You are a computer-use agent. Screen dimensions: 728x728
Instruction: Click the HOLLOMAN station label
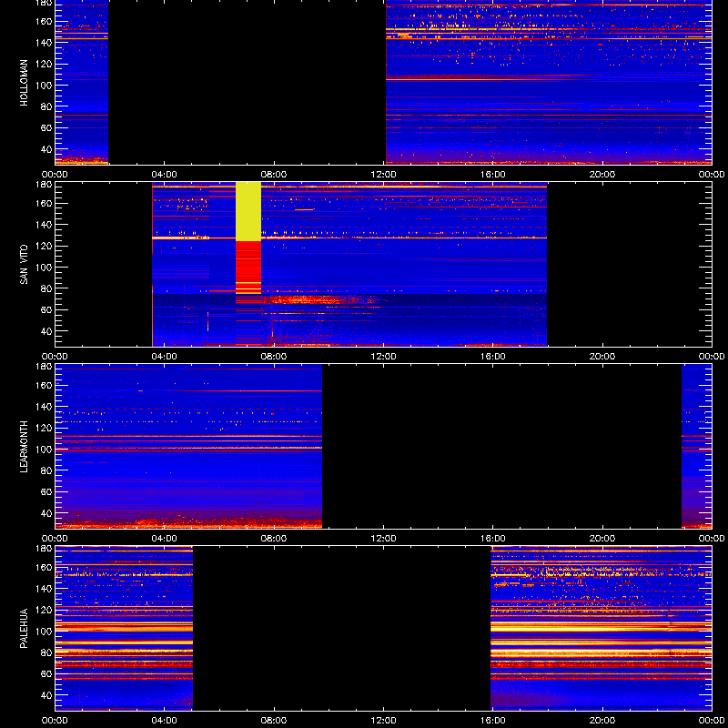coord(24,83)
